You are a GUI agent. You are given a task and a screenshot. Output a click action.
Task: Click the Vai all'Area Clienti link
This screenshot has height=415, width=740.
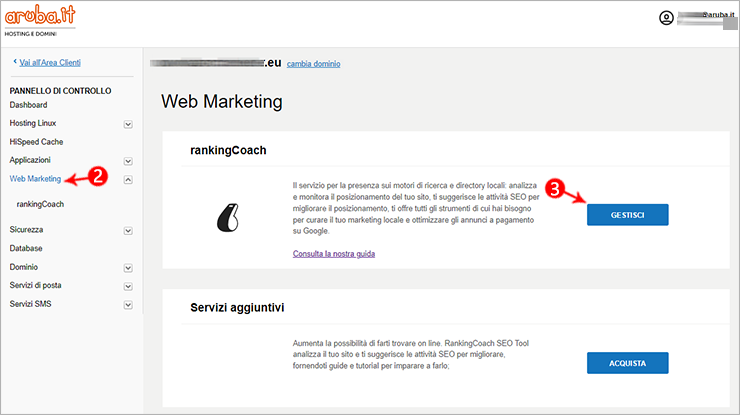50,62
